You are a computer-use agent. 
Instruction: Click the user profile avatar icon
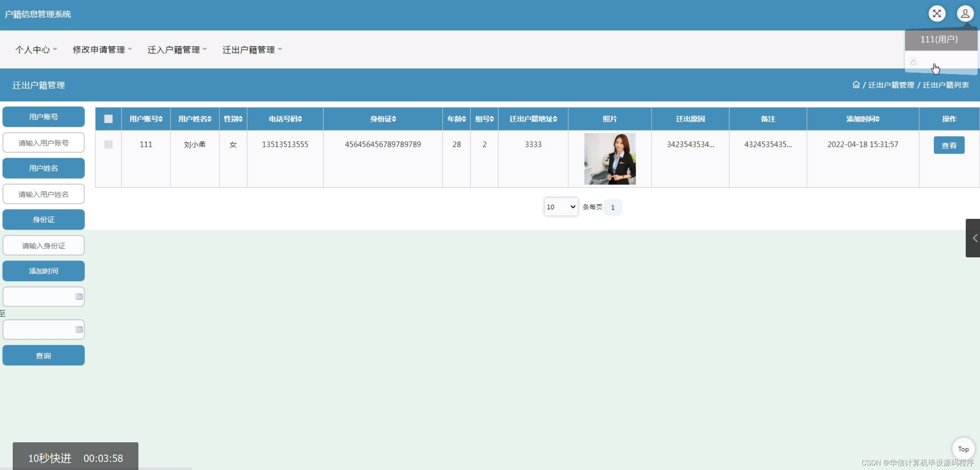click(x=965, y=14)
